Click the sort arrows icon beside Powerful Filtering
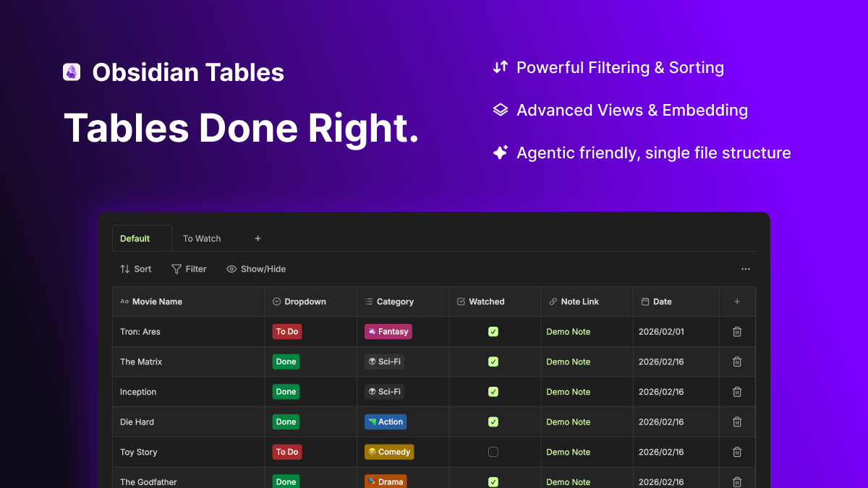Viewport: 868px width, 488px height. 501,67
